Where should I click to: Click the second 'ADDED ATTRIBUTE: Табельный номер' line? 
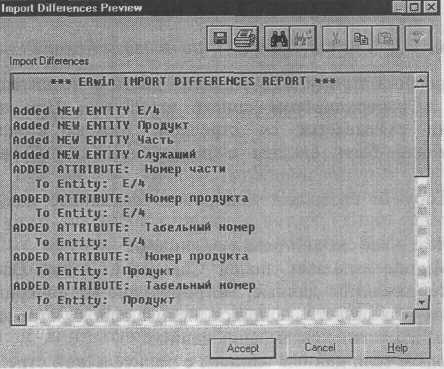coord(134,286)
